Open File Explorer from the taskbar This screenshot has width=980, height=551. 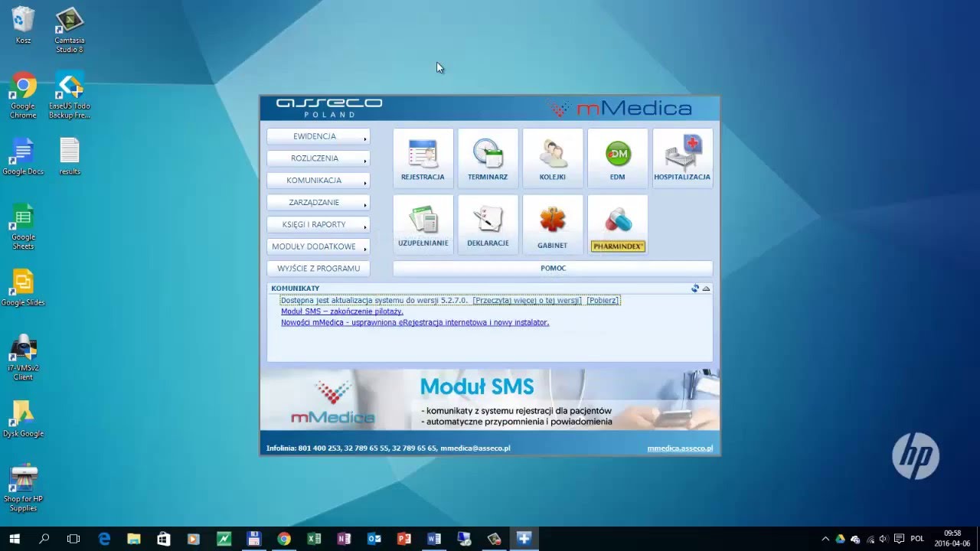(x=134, y=539)
